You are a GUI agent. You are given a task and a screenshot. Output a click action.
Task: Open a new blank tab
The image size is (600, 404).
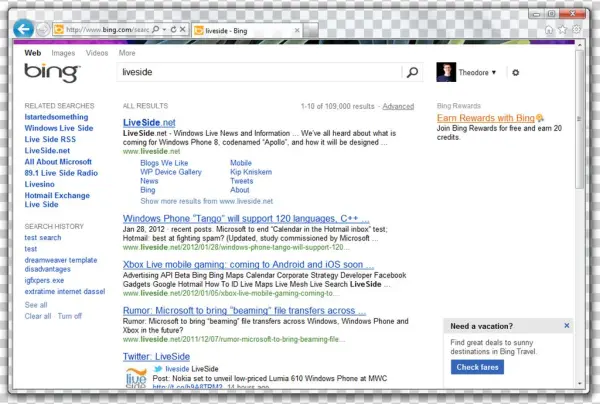[x=311, y=31]
